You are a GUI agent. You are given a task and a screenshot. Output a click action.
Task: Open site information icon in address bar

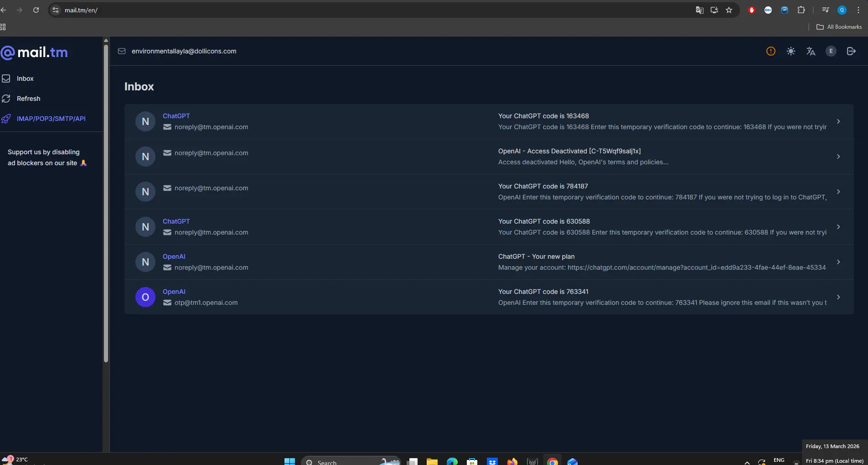56,10
